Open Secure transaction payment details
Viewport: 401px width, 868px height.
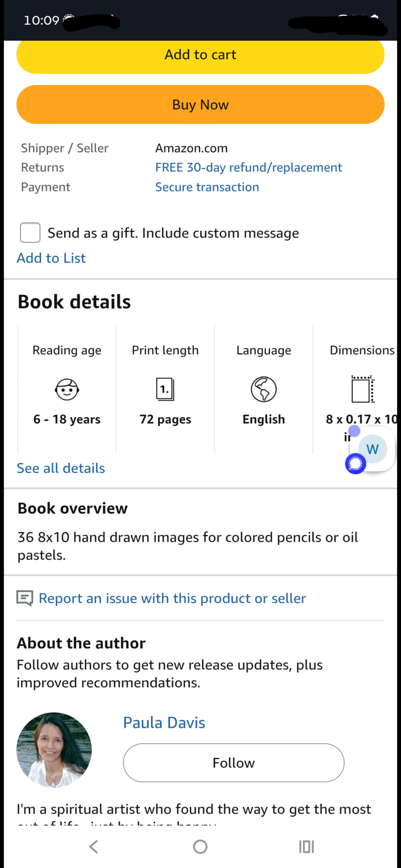coord(207,187)
